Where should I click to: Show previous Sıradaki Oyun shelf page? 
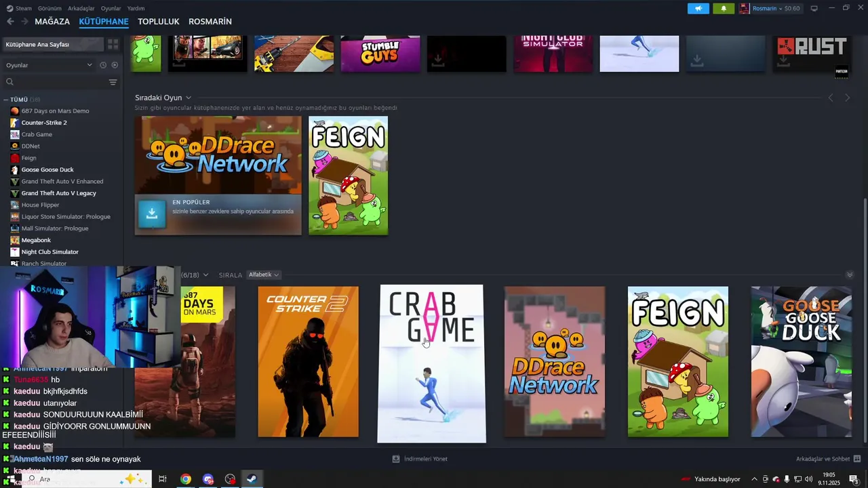pyautogui.click(x=831, y=98)
